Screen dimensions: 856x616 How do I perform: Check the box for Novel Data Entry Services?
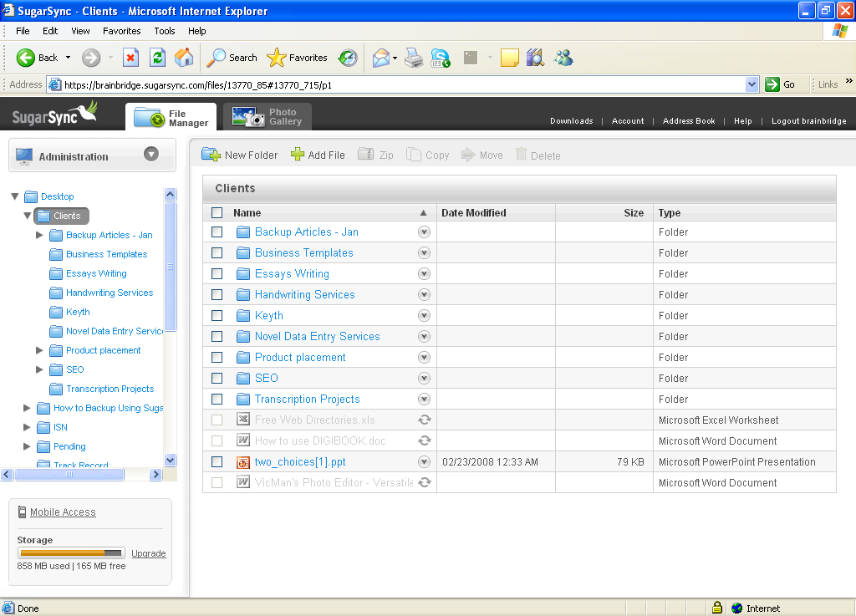point(217,336)
